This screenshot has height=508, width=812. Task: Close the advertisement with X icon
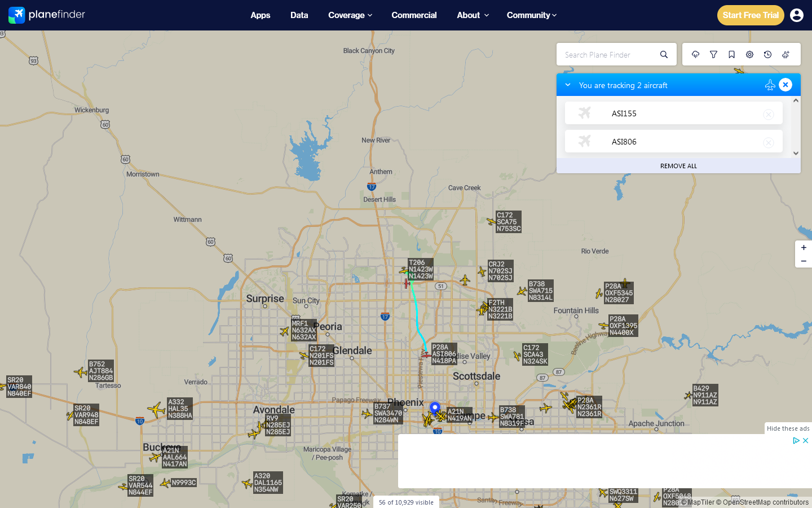pyautogui.click(x=806, y=440)
